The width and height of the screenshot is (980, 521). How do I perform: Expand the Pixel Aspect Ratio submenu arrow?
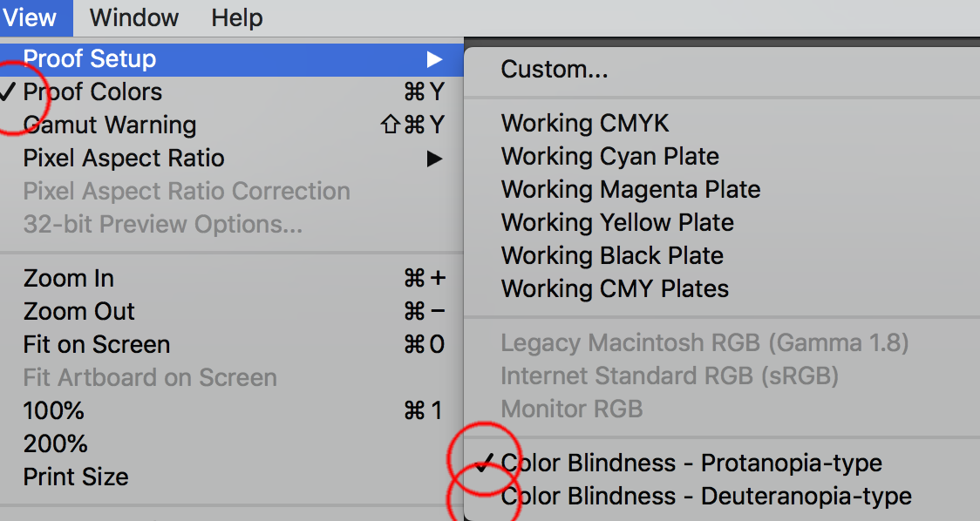(433, 159)
